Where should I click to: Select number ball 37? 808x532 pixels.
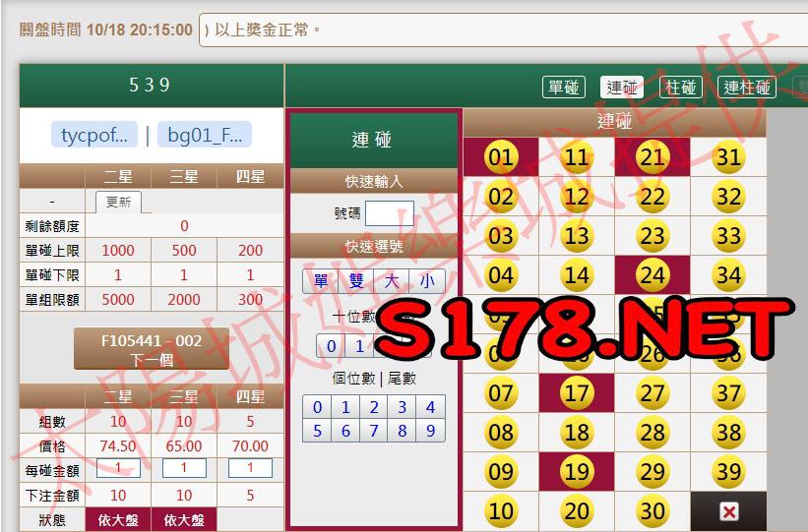coord(728,393)
